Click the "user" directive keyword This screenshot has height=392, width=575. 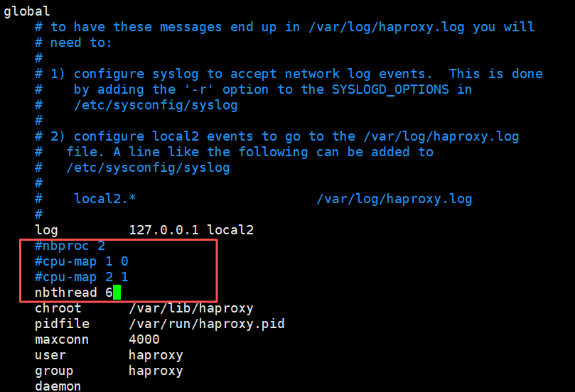[x=50, y=355]
